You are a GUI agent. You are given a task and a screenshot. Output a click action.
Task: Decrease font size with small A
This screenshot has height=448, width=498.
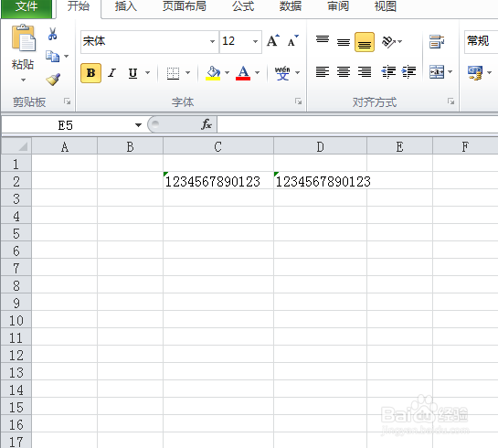pos(292,41)
